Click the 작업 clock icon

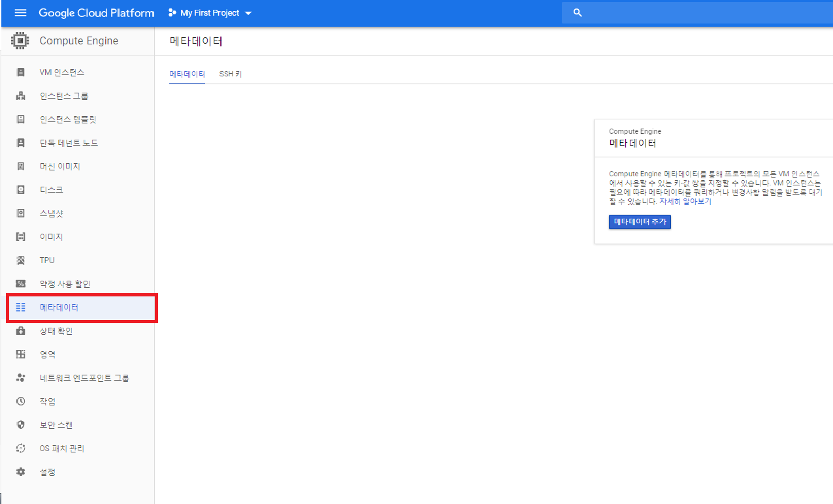20,402
